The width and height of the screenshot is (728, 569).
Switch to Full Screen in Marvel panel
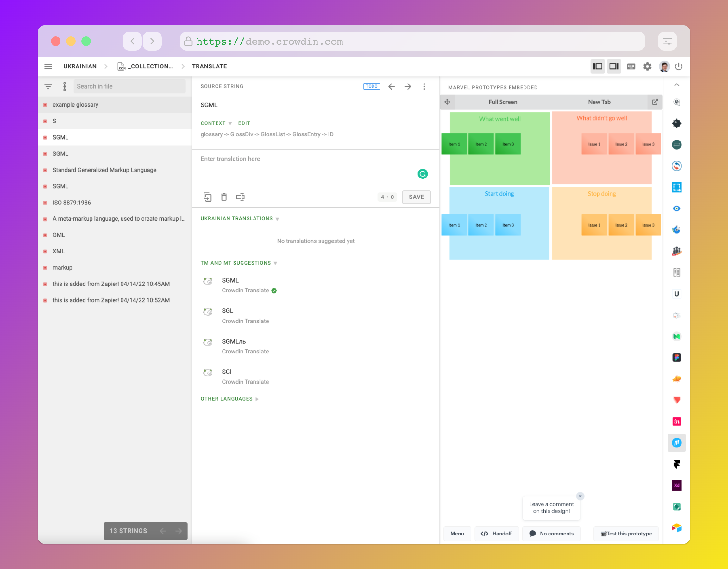pos(503,102)
